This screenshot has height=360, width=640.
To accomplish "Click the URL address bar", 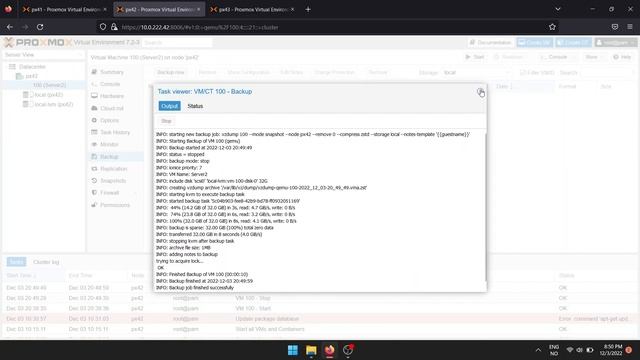I will click(x=327, y=27).
